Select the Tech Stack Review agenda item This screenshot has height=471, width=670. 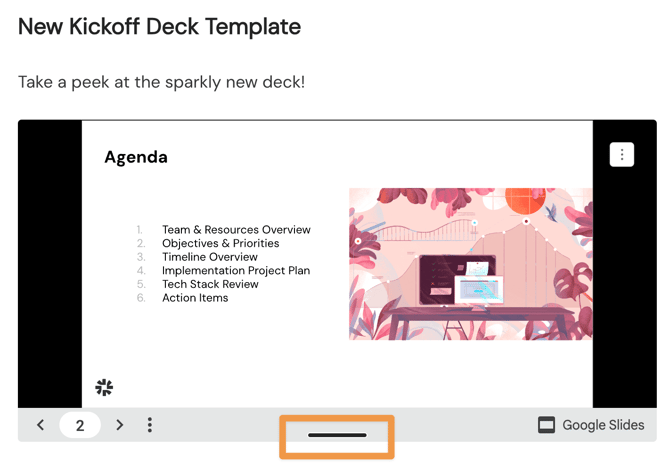210,284
